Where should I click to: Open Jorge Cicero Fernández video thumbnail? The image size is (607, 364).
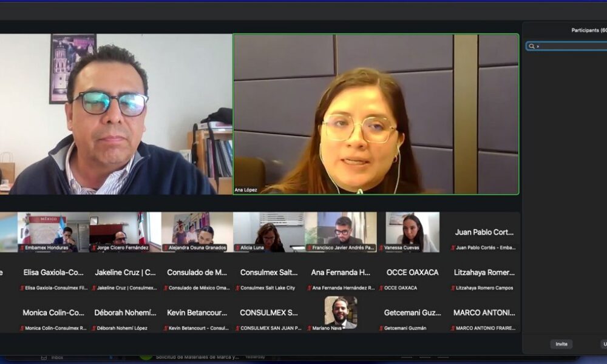pyautogui.click(x=125, y=232)
